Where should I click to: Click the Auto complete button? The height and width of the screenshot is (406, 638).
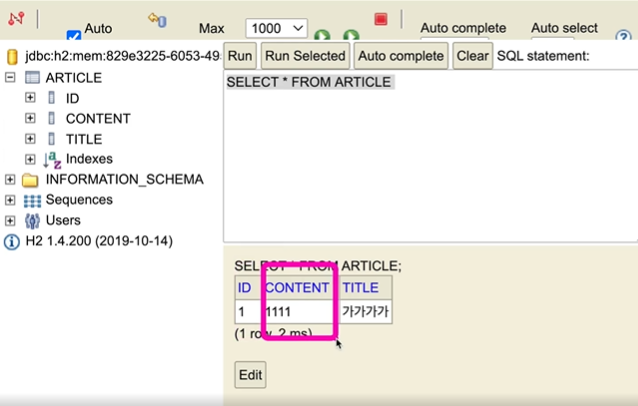[x=401, y=56]
